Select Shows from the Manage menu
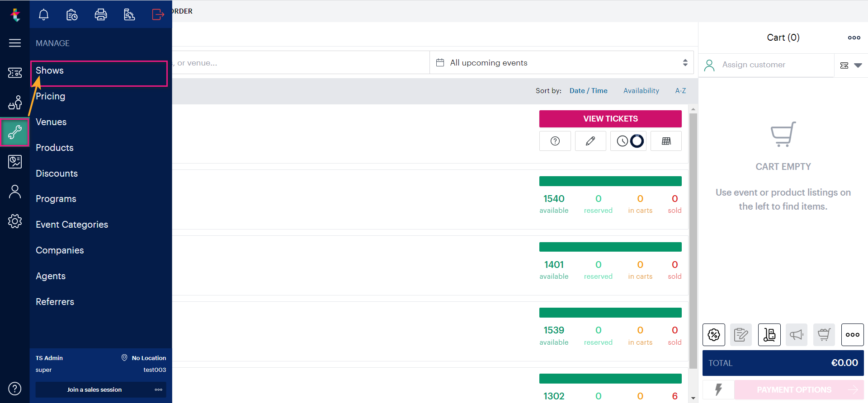 50,71
